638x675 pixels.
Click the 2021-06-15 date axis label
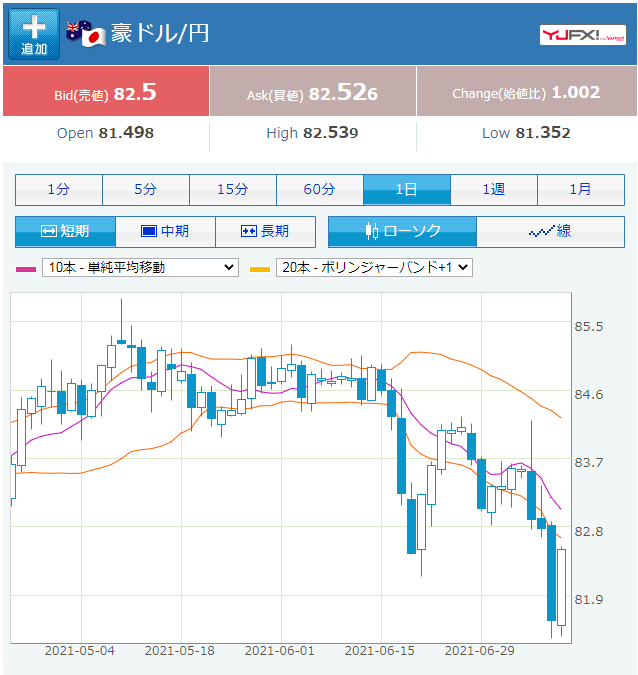coord(380,650)
